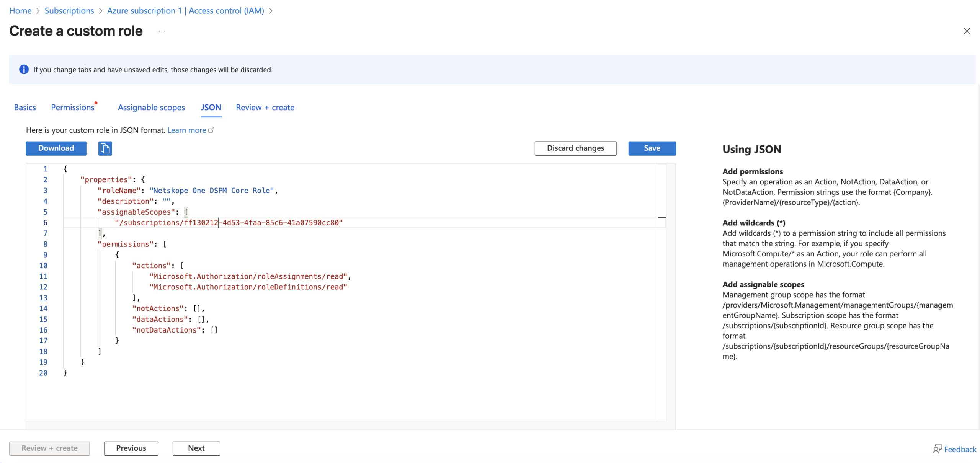Click the "properties" key line

[x=113, y=179]
